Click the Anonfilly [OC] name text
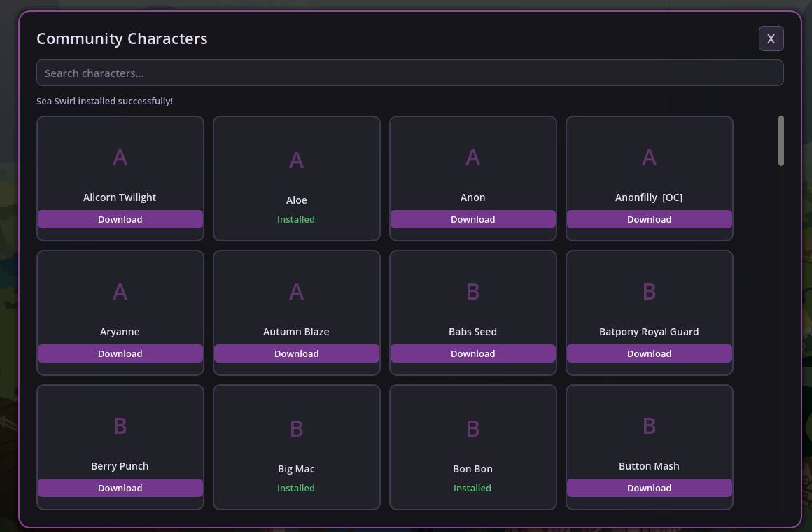 649,197
